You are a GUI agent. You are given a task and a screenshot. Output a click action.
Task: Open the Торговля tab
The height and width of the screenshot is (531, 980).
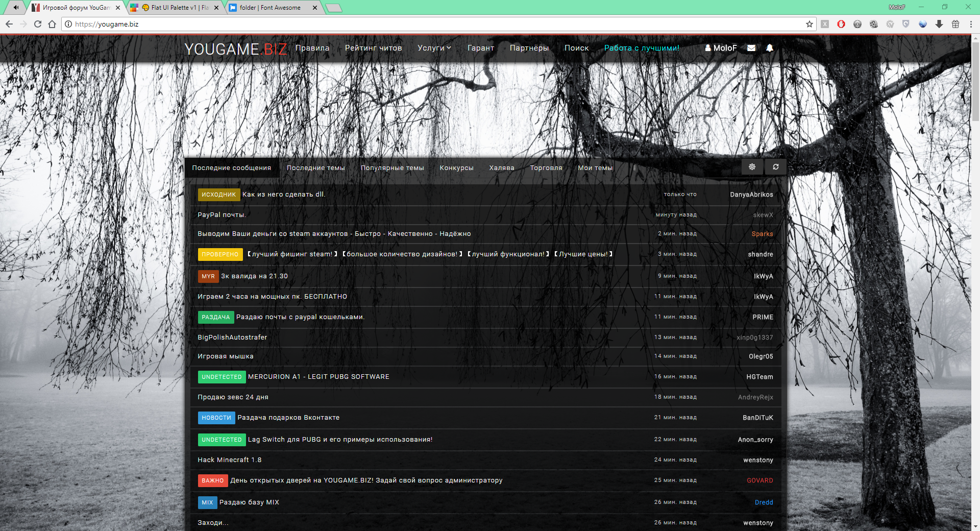tap(546, 168)
